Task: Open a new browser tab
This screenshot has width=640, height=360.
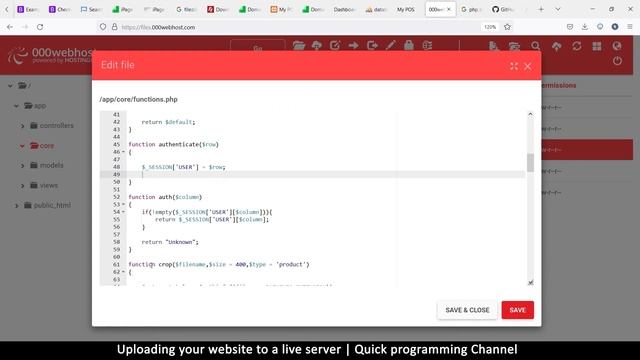Action: pos(541,9)
